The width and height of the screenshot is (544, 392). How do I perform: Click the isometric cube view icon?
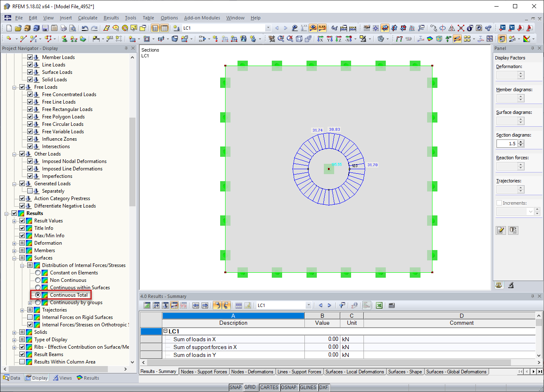(x=299, y=39)
